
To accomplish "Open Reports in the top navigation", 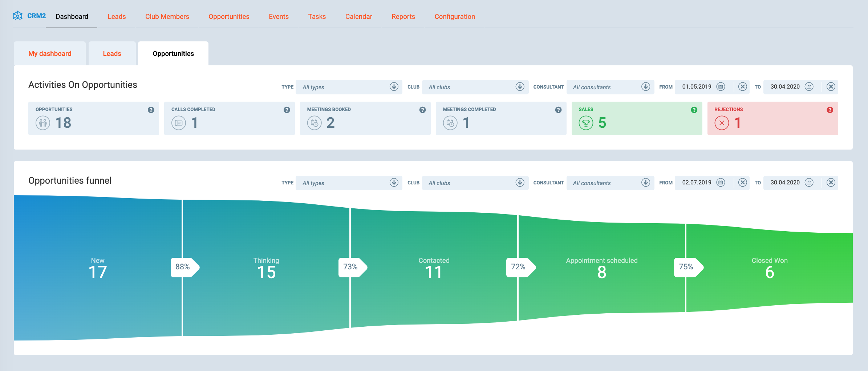I will tap(403, 17).
